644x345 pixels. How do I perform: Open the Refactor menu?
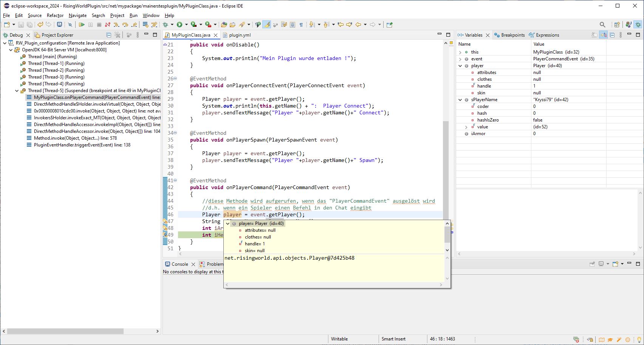click(55, 15)
